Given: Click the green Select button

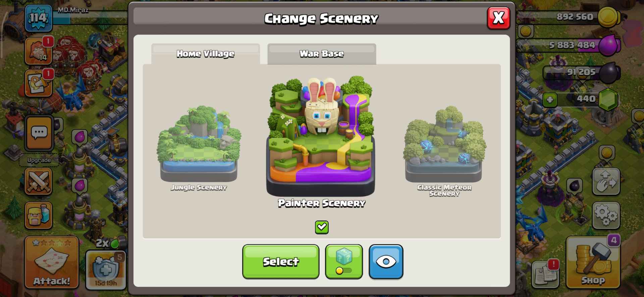Looking at the screenshot, I should coord(281,261).
